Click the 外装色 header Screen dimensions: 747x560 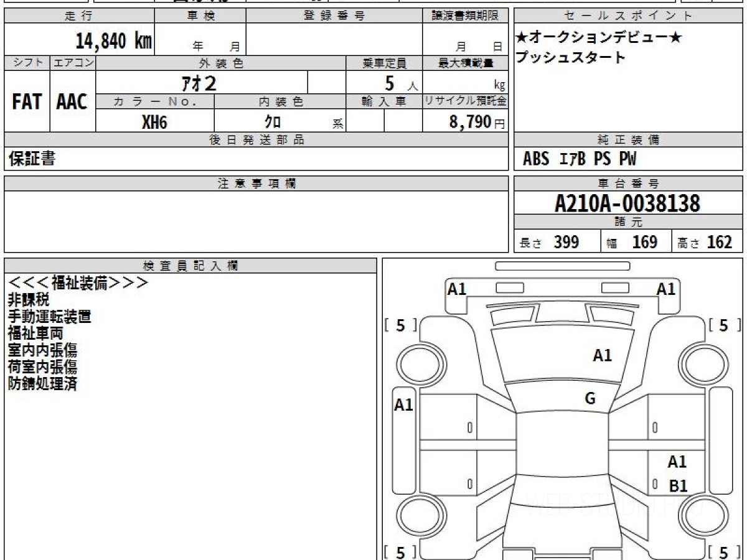(x=221, y=63)
